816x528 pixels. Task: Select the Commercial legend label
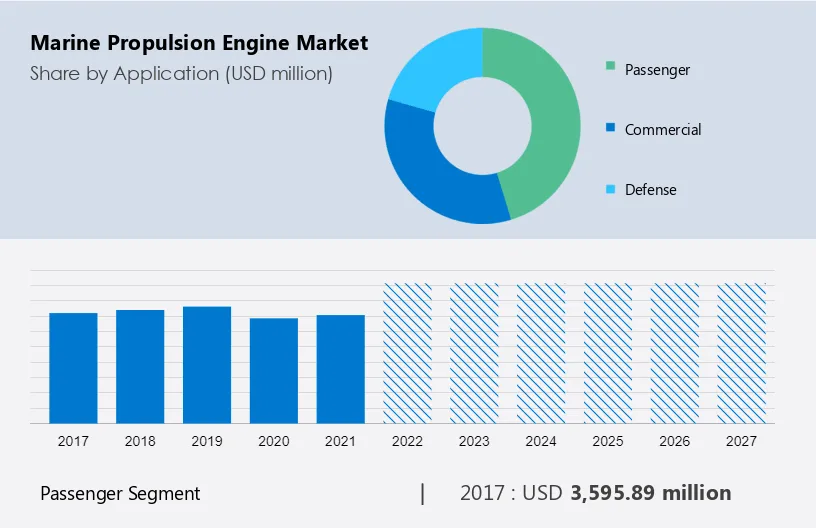pyautogui.click(x=663, y=130)
